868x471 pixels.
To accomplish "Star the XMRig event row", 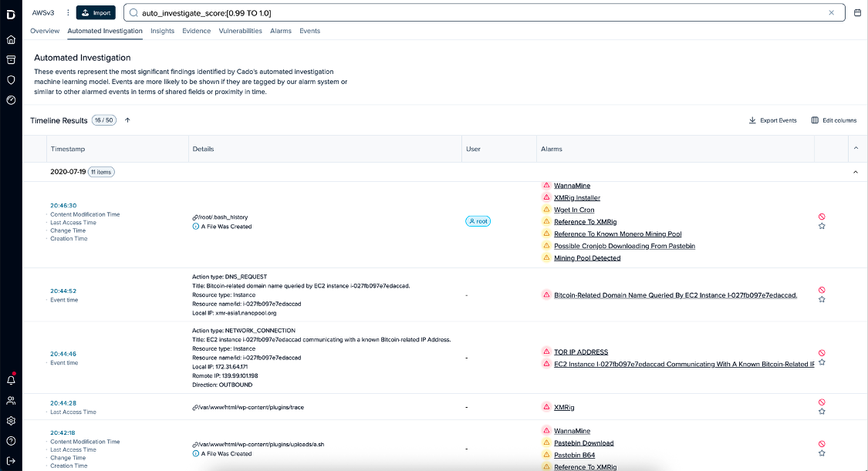I will [822, 412].
